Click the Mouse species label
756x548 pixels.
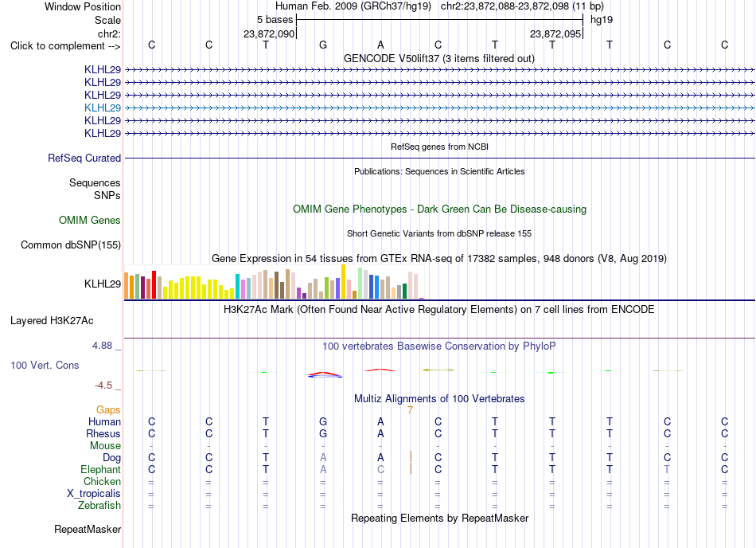pos(105,446)
